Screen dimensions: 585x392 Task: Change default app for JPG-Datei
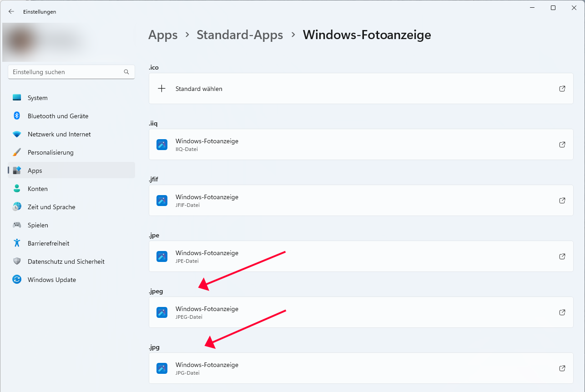pos(361,368)
